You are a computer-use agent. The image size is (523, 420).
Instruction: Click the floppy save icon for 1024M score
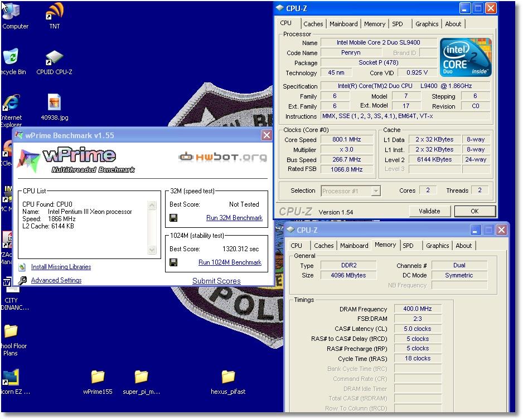(173, 263)
